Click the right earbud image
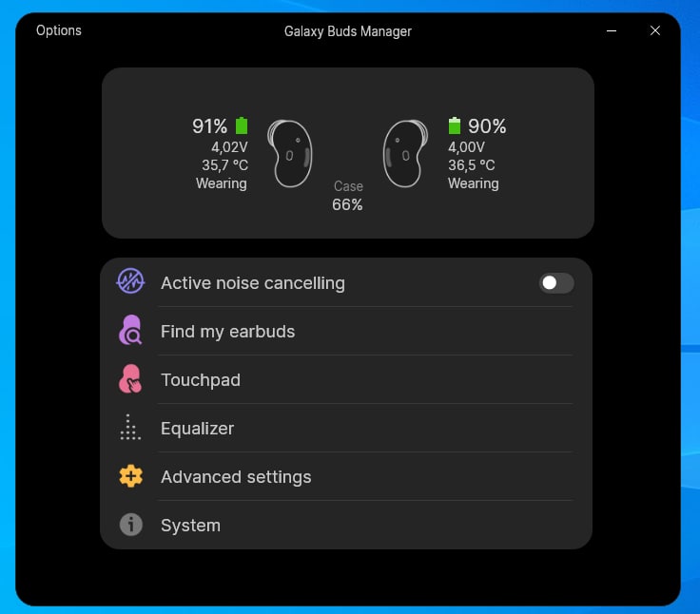The width and height of the screenshot is (700, 614). click(405, 154)
